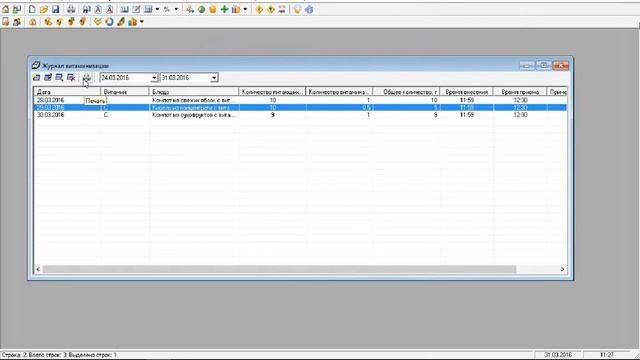
Task: Click the highlighted 29.03.2016 date cell
Action: 67,107
